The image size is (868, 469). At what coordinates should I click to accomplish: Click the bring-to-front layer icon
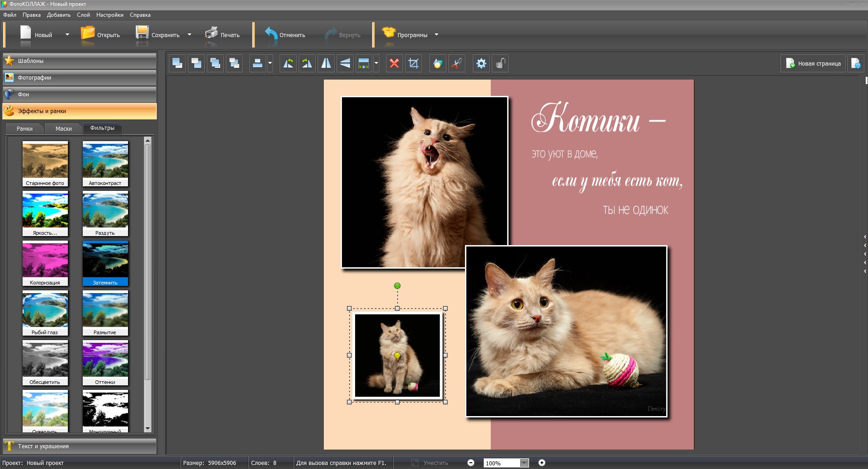[x=177, y=63]
